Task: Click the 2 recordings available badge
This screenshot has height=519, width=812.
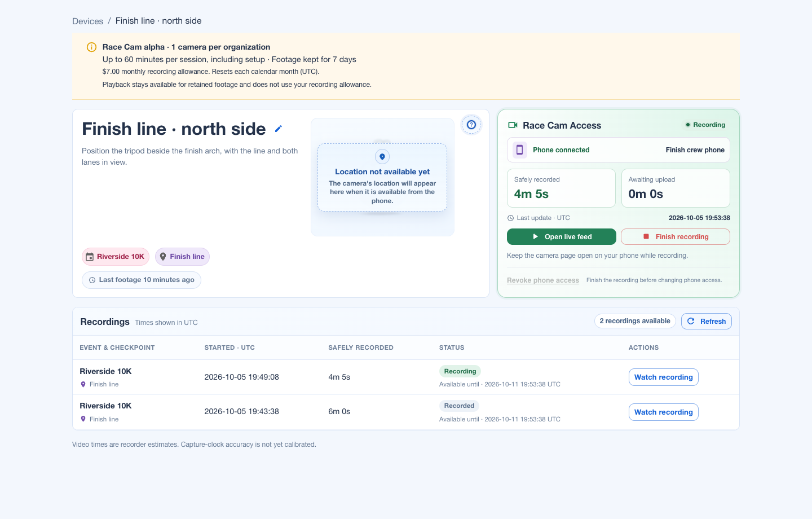Action: click(635, 321)
